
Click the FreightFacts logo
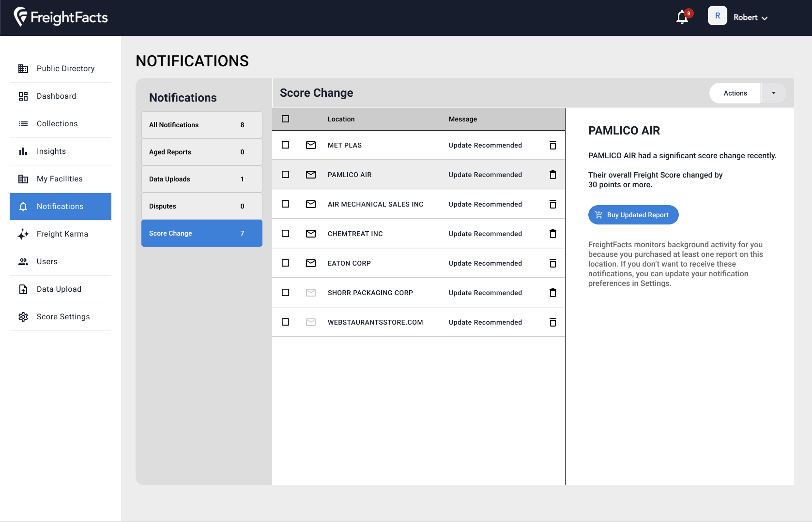(61, 17)
